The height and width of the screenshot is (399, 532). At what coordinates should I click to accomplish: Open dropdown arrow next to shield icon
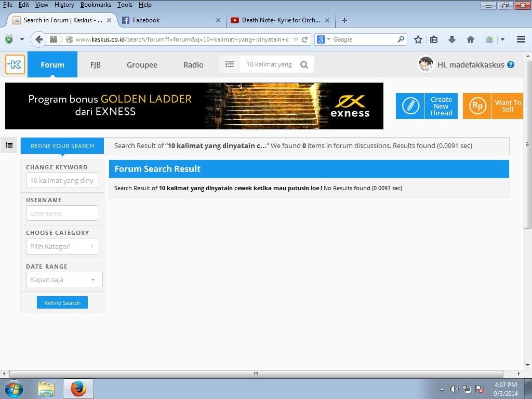click(22, 39)
